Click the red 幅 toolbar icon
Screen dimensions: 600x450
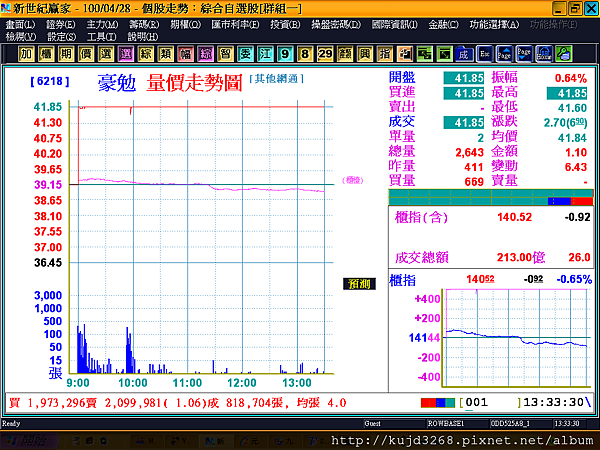tap(185, 54)
